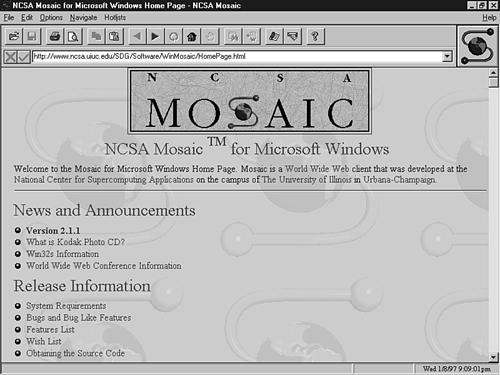Open a file with the folder toolbar icon
This screenshot has height=375, width=500.
[x=14, y=36]
